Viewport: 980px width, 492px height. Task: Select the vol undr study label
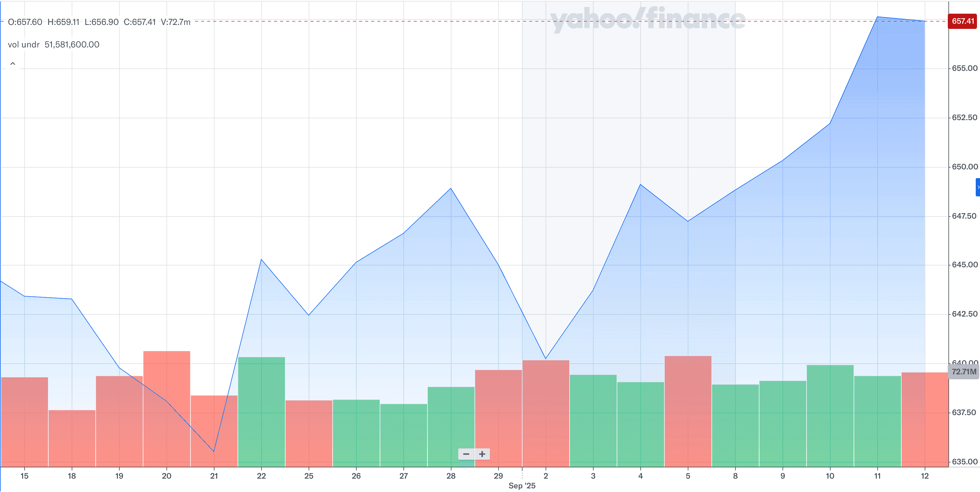pos(24,45)
